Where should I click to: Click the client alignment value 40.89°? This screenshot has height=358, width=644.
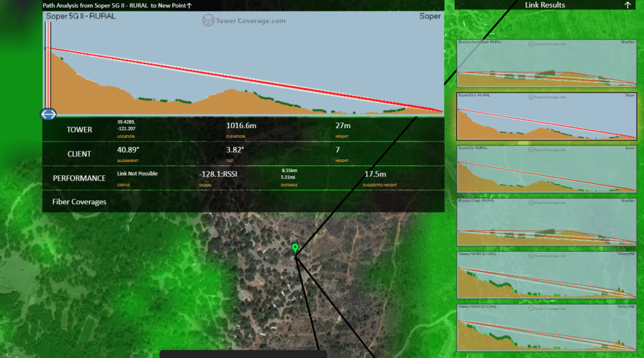coord(128,149)
